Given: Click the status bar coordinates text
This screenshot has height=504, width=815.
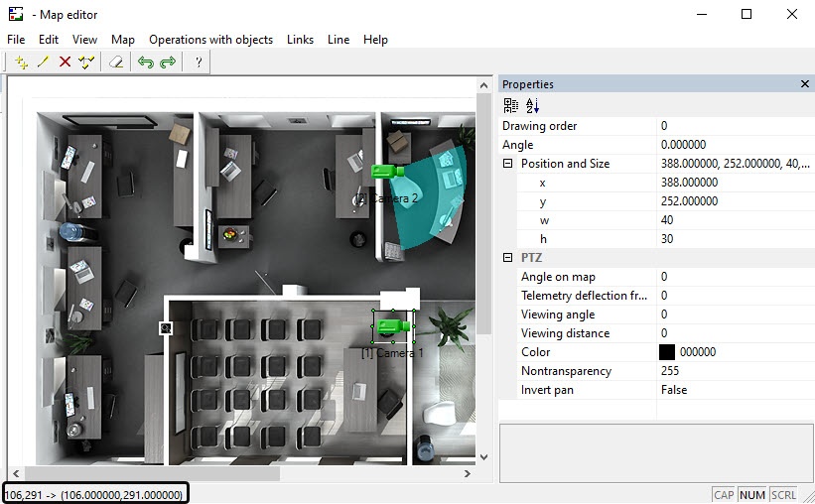Looking at the screenshot, I should tap(94, 495).
